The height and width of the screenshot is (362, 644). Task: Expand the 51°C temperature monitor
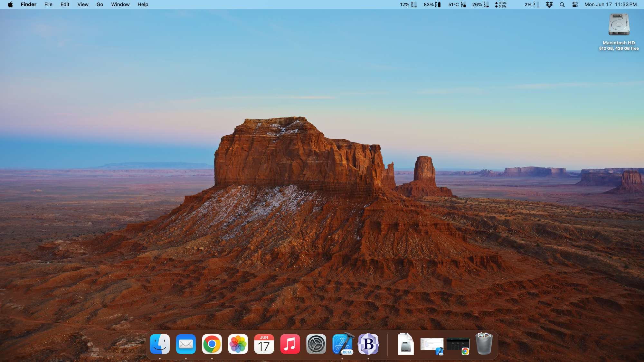coord(457,5)
